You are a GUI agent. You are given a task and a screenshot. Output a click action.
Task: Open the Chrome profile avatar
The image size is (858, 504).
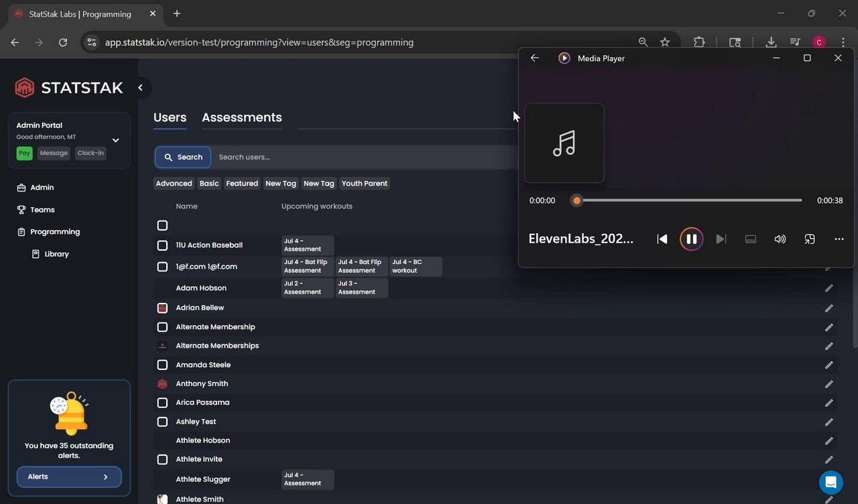[819, 42]
